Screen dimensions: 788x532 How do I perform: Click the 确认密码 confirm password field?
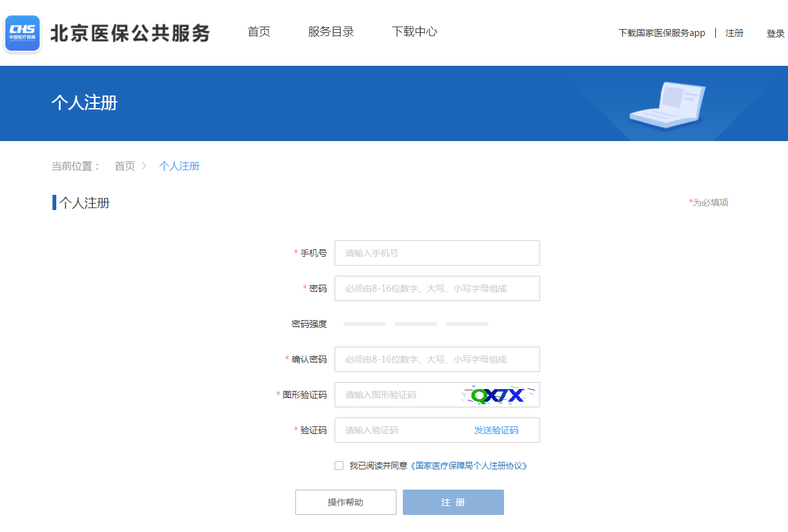[436, 359]
